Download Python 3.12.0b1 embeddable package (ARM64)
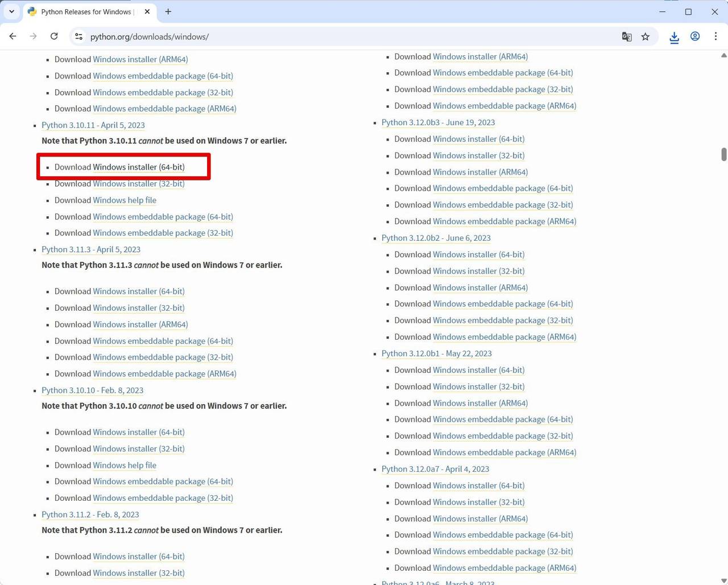The width and height of the screenshot is (728, 585). [505, 452]
